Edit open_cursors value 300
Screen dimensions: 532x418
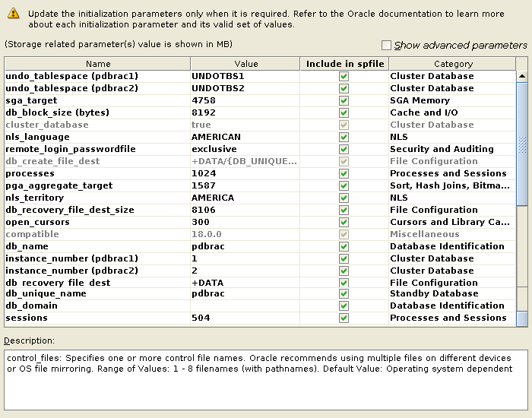click(245, 222)
